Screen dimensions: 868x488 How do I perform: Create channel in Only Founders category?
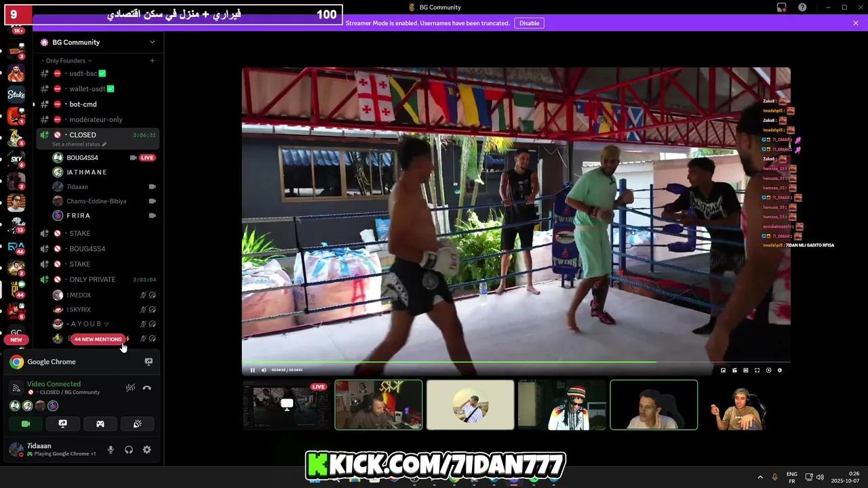click(152, 60)
